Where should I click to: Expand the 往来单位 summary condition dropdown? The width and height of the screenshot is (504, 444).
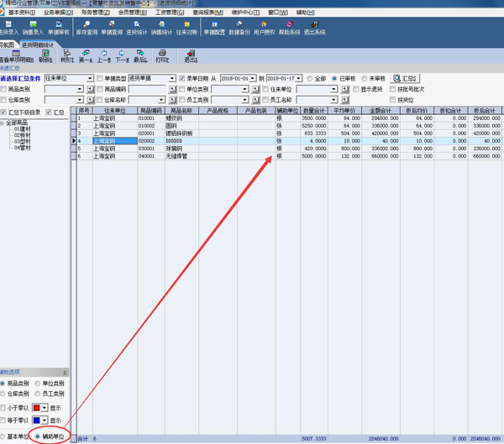90,79
